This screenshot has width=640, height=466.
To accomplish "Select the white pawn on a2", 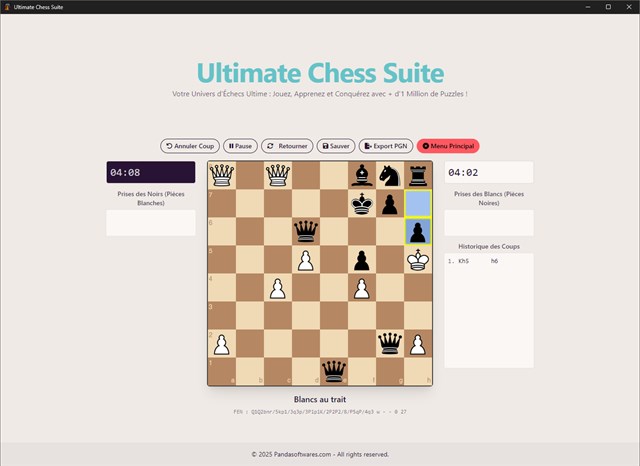I will pyautogui.click(x=222, y=344).
